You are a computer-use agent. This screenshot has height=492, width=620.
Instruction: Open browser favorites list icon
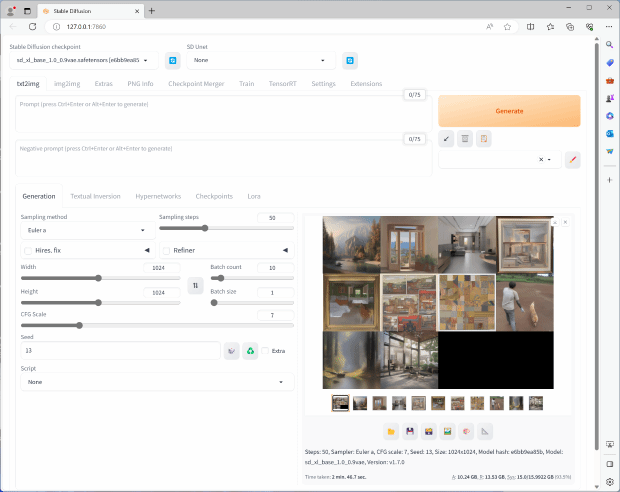(550, 26)
